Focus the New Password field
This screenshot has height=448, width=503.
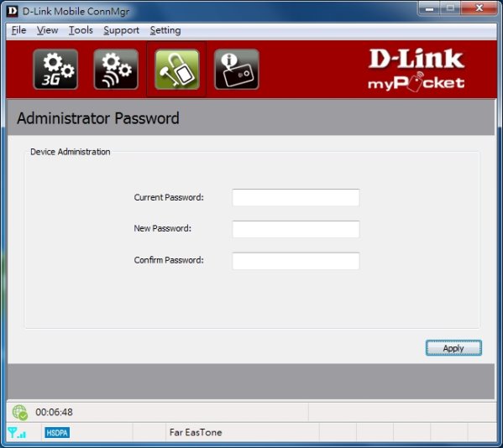tap(296, 229)
